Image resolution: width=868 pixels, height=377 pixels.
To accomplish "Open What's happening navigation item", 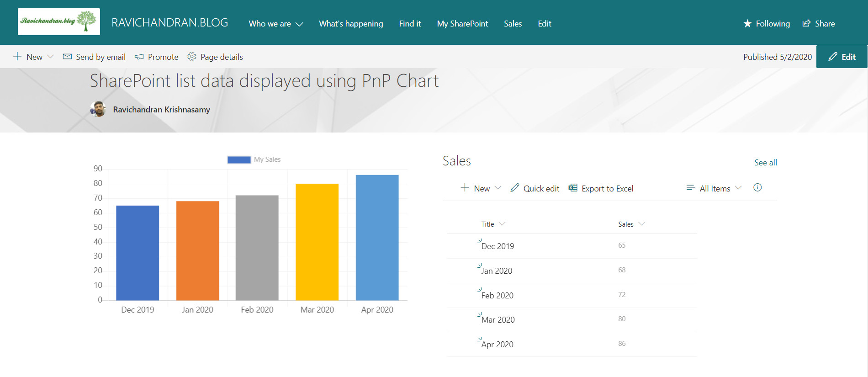I will [351, 24].
